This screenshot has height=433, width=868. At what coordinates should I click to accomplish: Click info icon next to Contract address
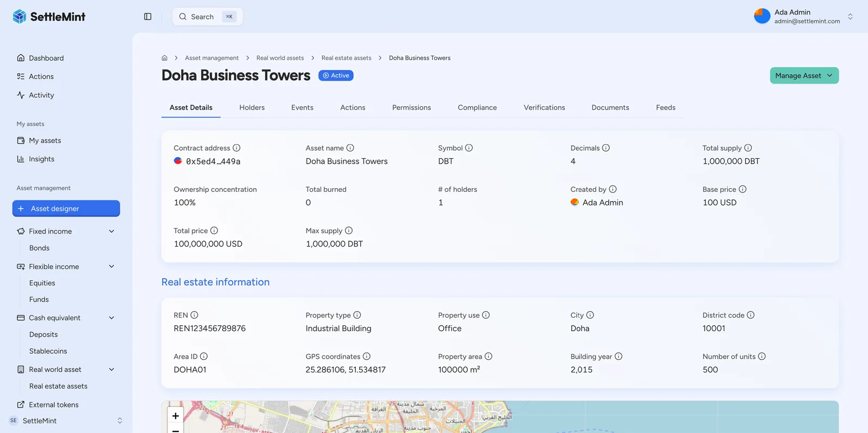pos(237,148)
